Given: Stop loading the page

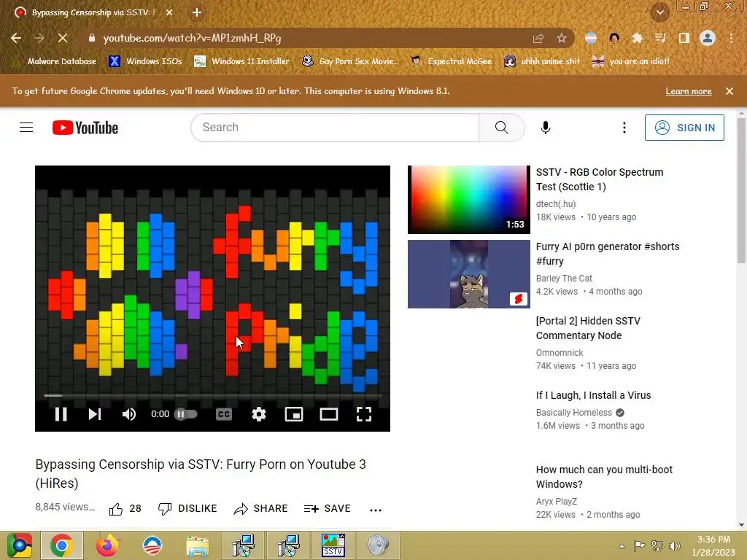Looking at the screenshot, I should click(x=63, y=38).
